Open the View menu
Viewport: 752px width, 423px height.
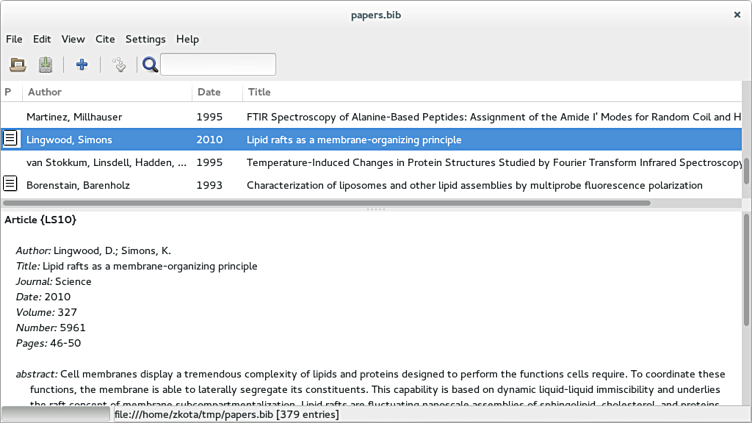tap(73, 39)
